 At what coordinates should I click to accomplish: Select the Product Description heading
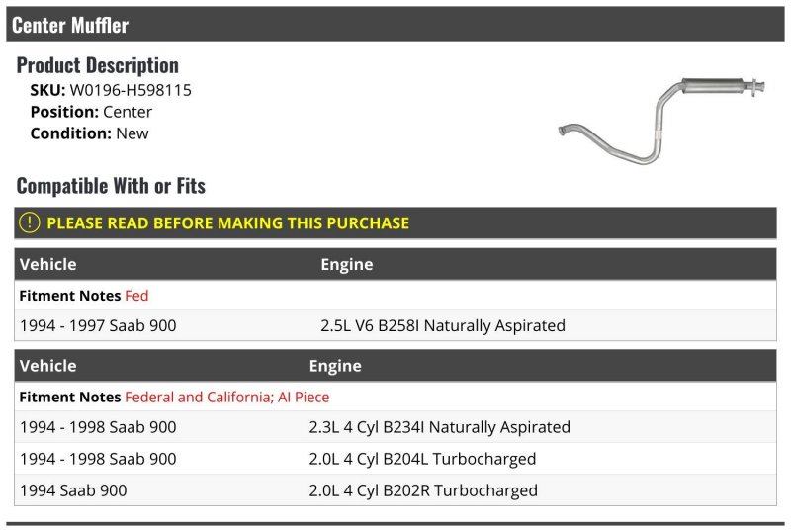click(x=97, y=65)
